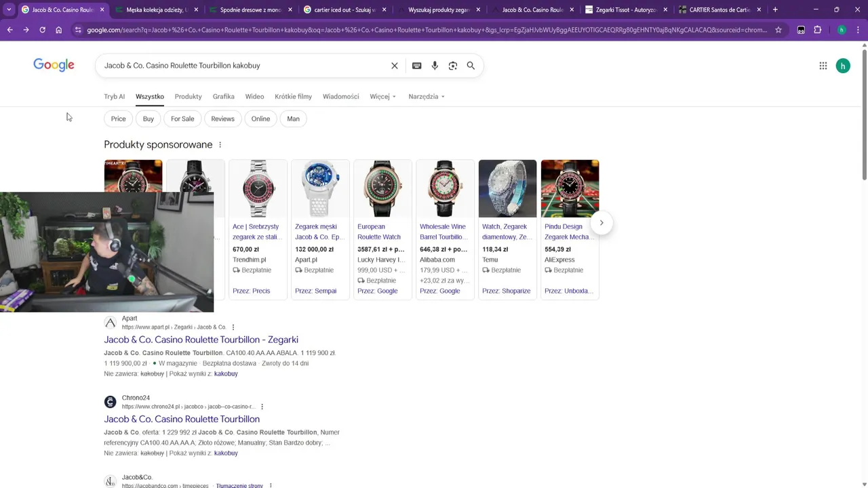Open the on-screen keyboard input tool
This screenshot has height=488, width=868.
pos(416,66)
